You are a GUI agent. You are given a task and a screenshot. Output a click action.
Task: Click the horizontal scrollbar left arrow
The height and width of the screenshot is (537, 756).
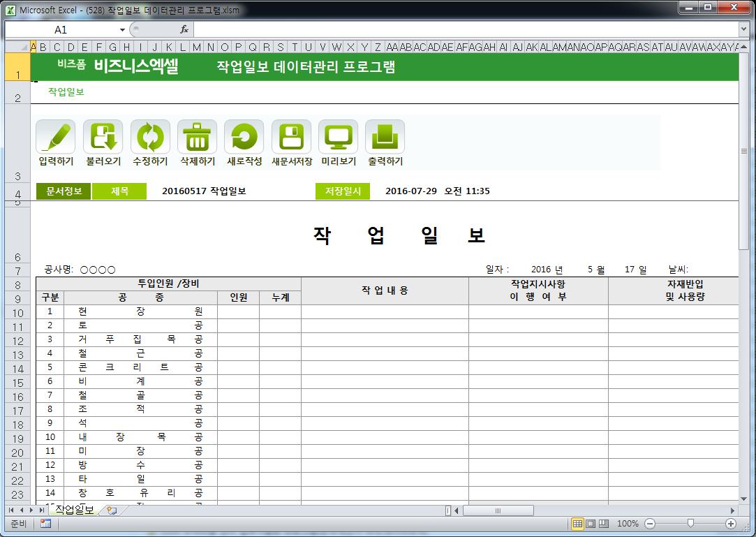[x=457, y=510]
